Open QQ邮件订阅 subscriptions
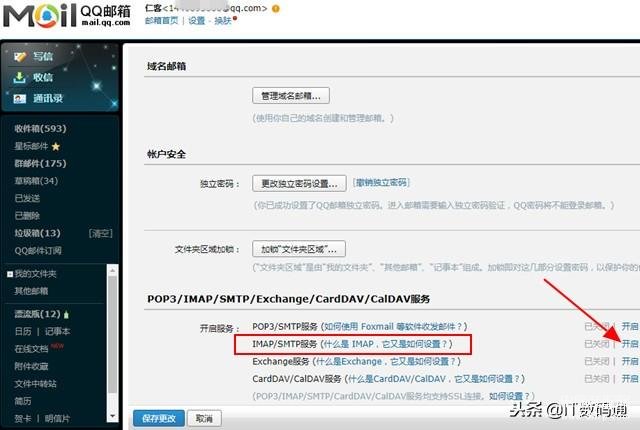 (x=38, y=250)
